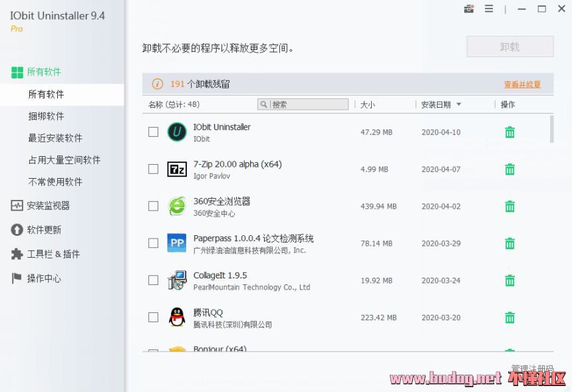Click the 223.42 MB size value
The height and width of the screenshot is (392, 572).
click(378, 318)
